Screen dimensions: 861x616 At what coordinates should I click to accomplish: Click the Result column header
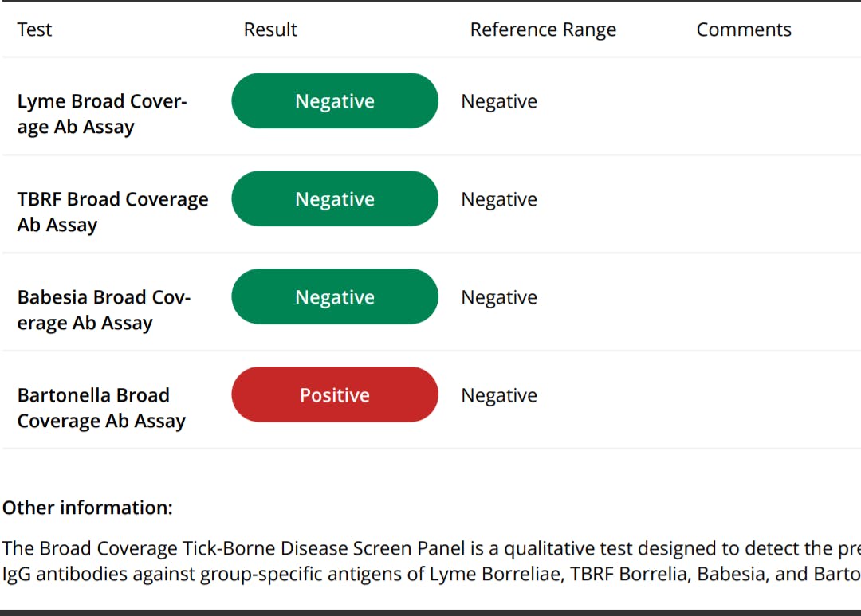tap(270, 30)
